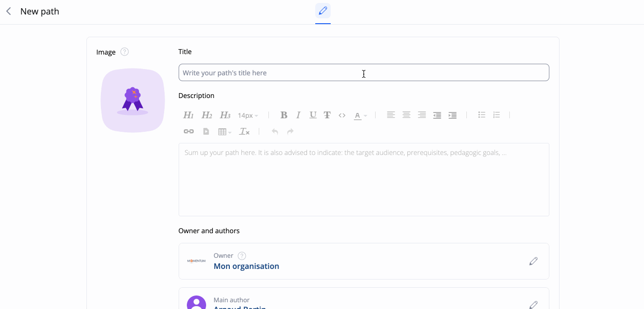Redo the last edit
Viewport: 644px width, 309px height.
[x=290, y=131]
